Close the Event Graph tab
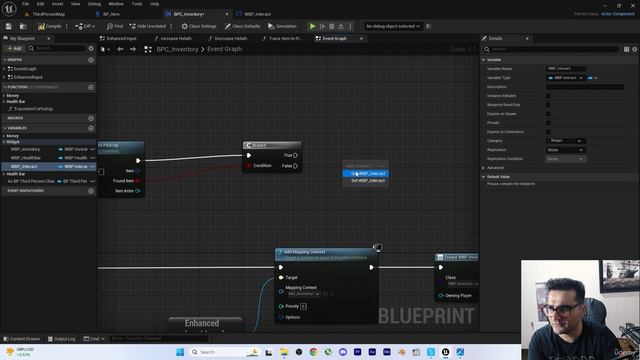 pyautogui.click(x=361, y=38)
